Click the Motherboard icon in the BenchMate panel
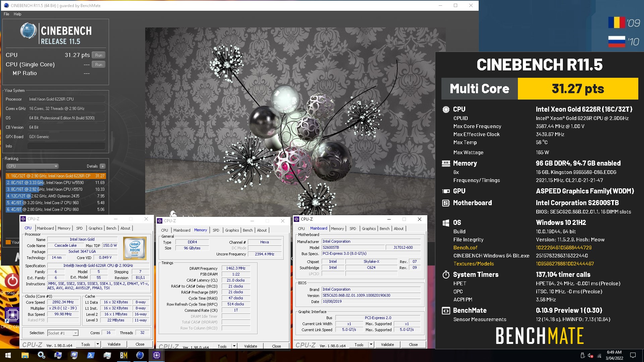 446,203
